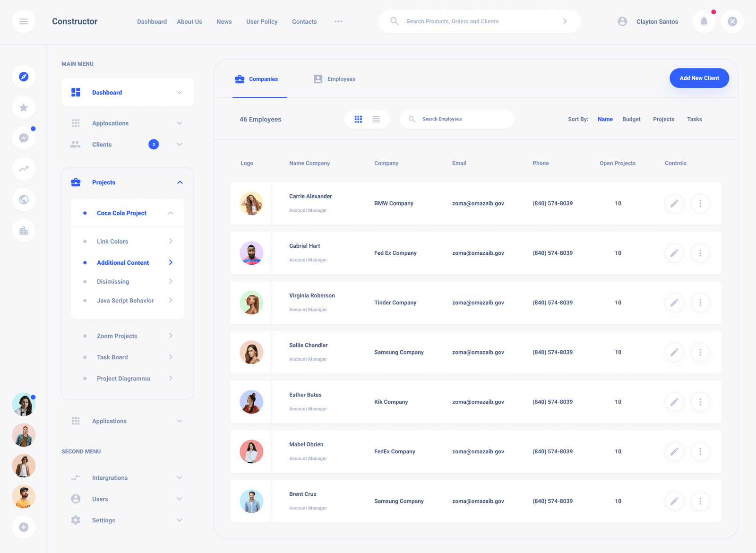Open the search icon in the top bar
Viewport: 756px width, 553px height.
point(394,21)
